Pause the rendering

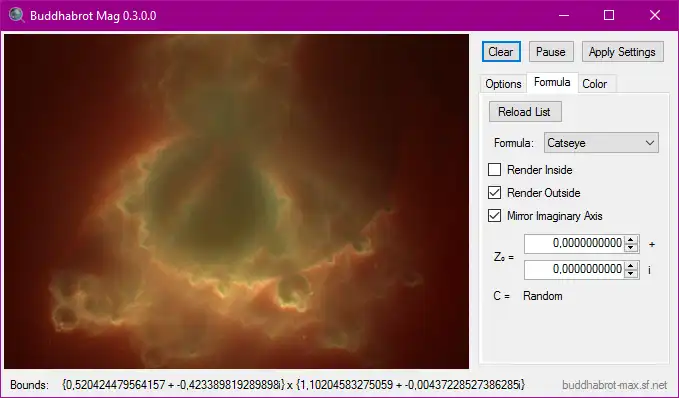(551, 52)
